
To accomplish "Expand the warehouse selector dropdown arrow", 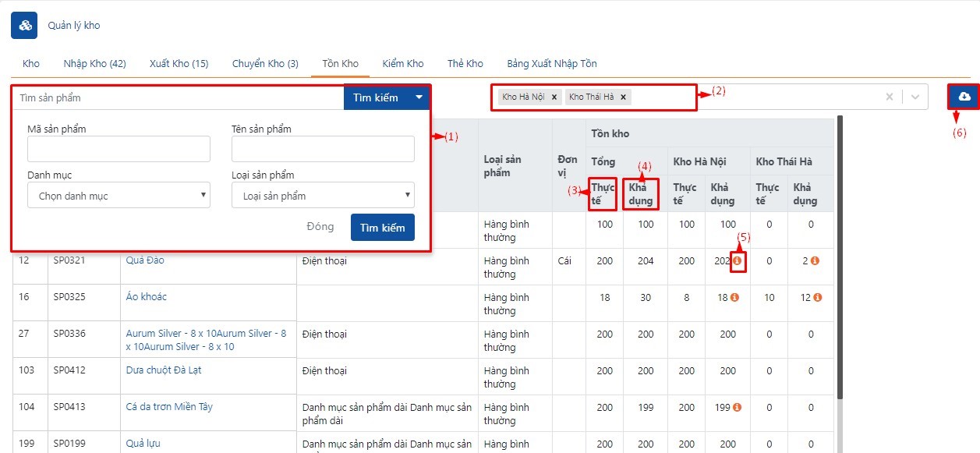I will [915, 97].
